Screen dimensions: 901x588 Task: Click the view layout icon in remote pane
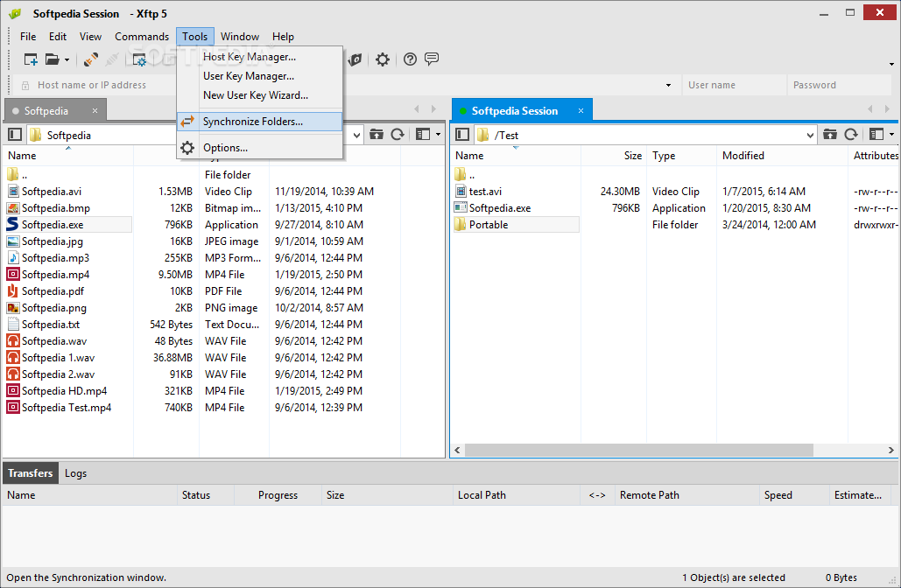[876, 135]
